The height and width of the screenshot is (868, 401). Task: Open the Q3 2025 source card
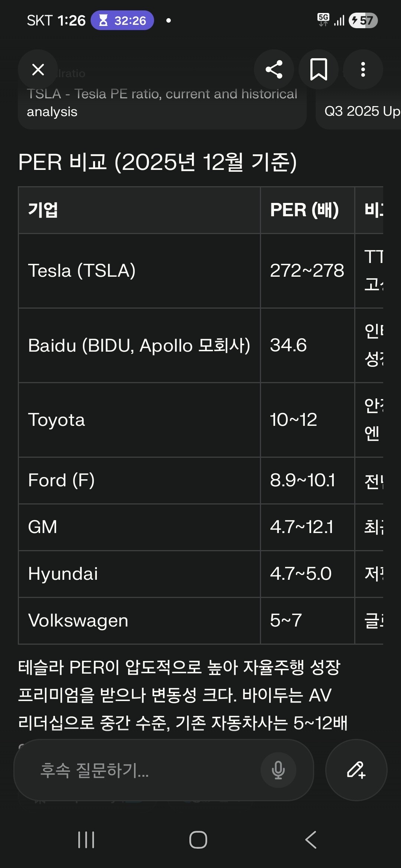360,111
